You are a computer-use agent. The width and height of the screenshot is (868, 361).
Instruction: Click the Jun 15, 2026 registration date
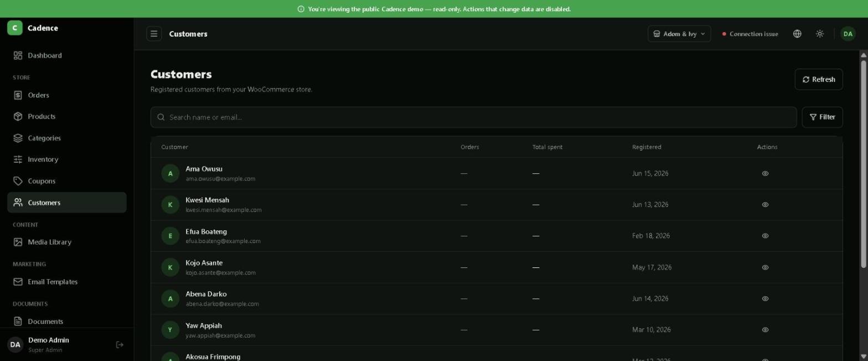650,173
